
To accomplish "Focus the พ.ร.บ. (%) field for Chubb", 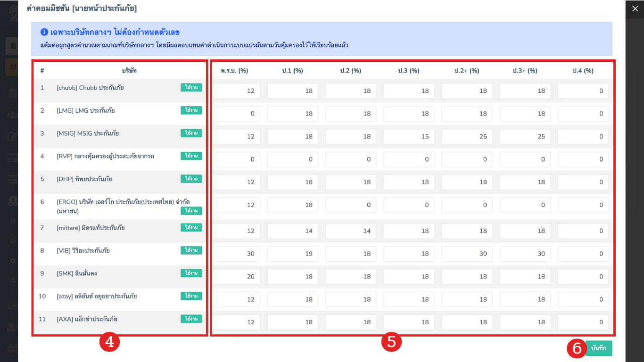I will coord(236,91).
